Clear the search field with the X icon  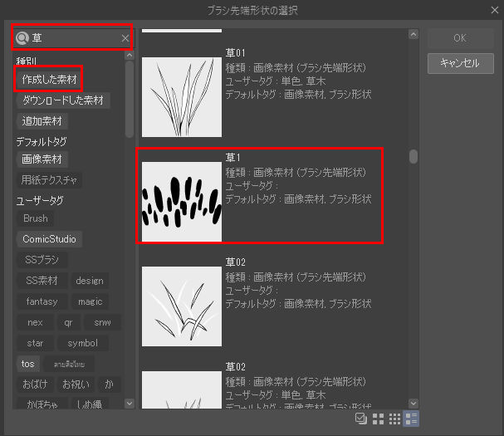125,38
